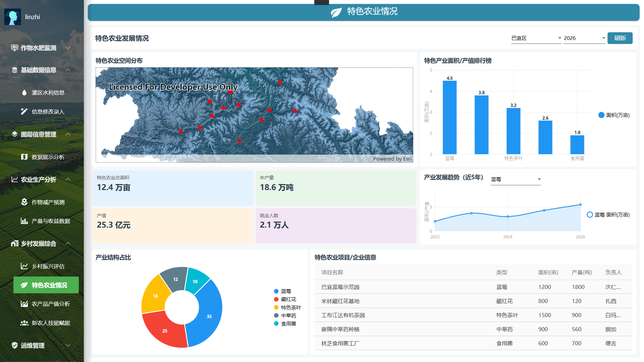Click 巴宜蓝莓示范园 table row
Image resolution: width=644 pixels, height=362 pixels.
coord(473,287)
